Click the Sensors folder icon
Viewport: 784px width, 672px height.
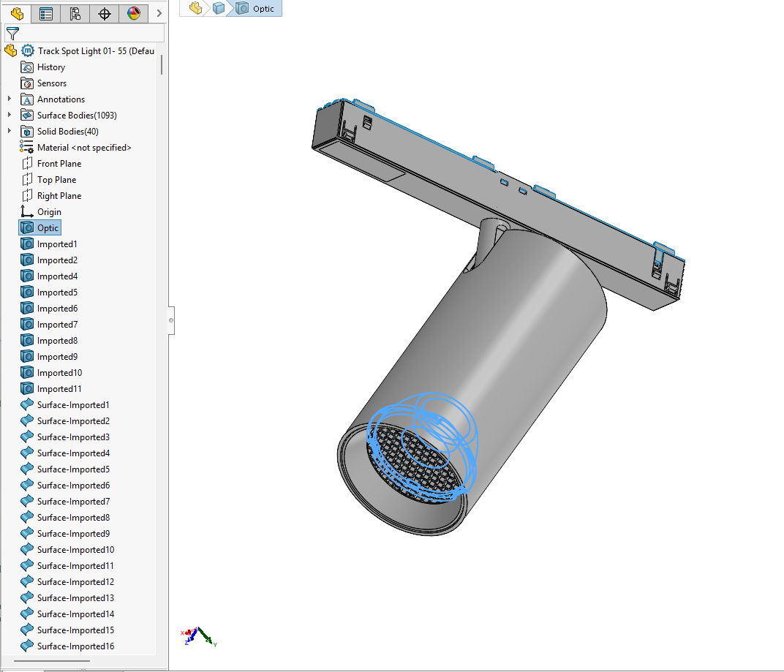tap(27, 83)
